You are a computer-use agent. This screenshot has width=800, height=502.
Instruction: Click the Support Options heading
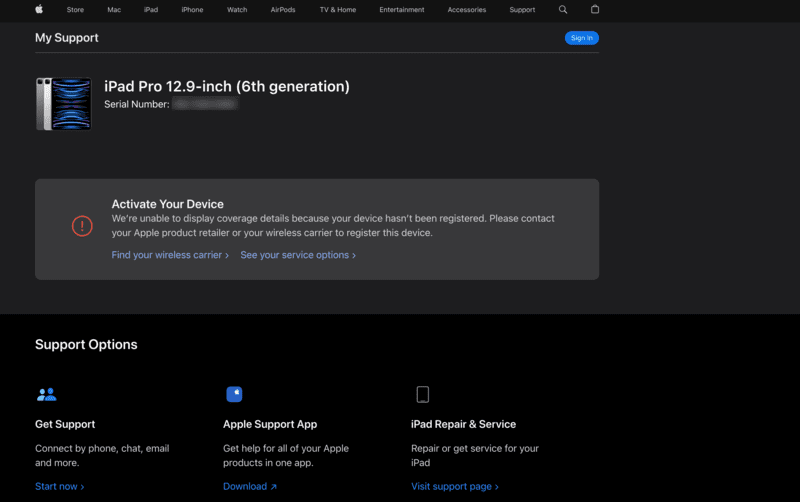(86, 344)
